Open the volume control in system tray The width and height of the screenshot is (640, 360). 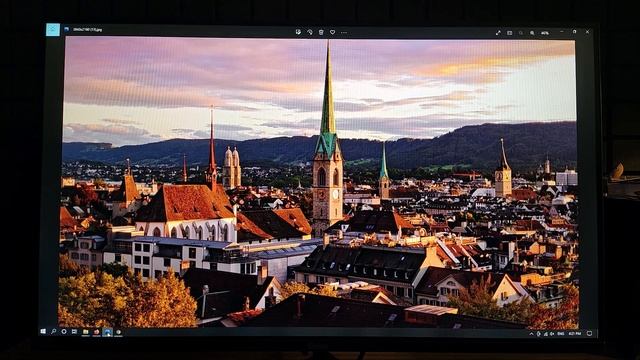pos(552,333)
